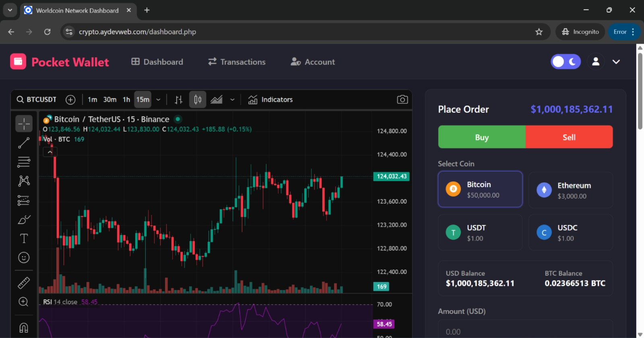Screen dimensions: 644x338
Task: Open the Indicators menu
Action: click(x=270, y=99)
